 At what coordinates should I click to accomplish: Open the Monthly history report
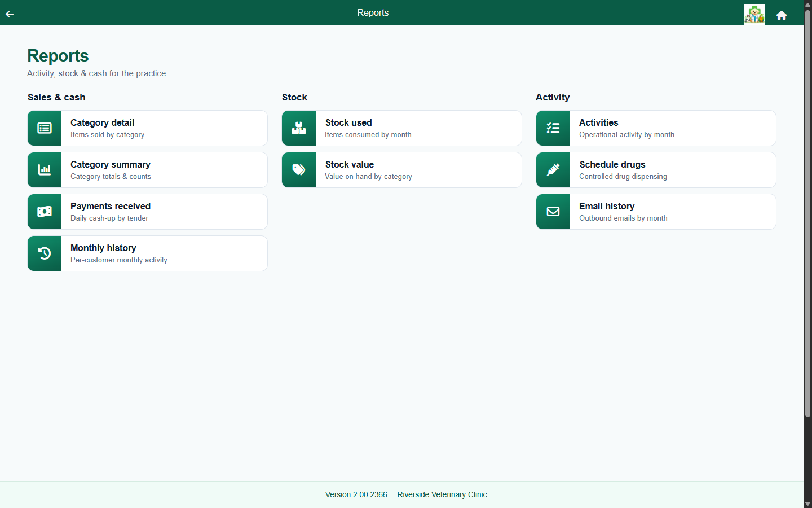(148, 253)
